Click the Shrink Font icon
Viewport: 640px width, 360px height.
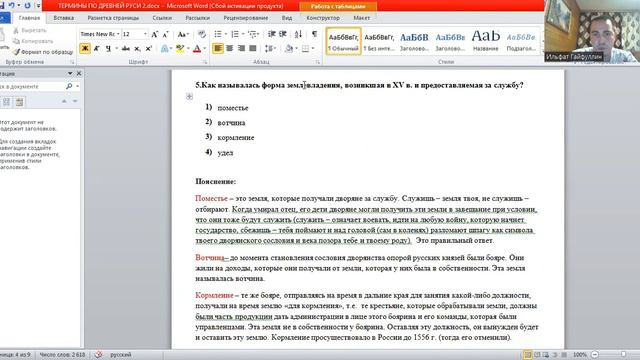pyautogui.click(x=166, y=34)
